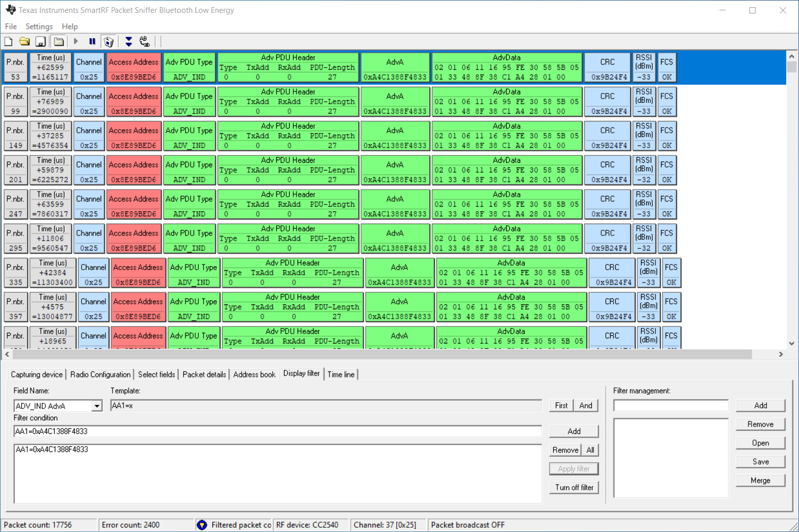
Task: Go to the Address book tab
Action: click(254, 374)
